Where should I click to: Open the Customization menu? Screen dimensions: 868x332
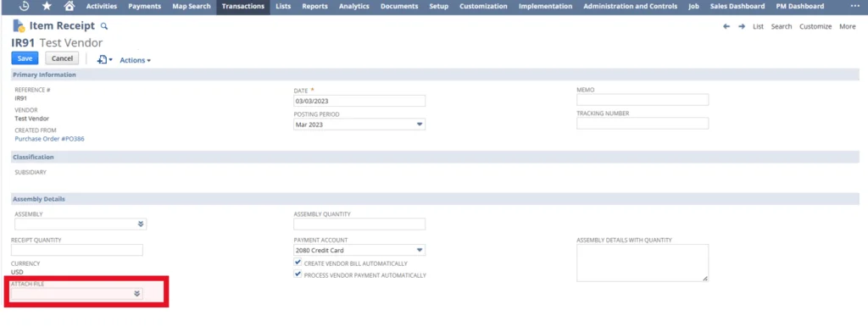(483, 7)
